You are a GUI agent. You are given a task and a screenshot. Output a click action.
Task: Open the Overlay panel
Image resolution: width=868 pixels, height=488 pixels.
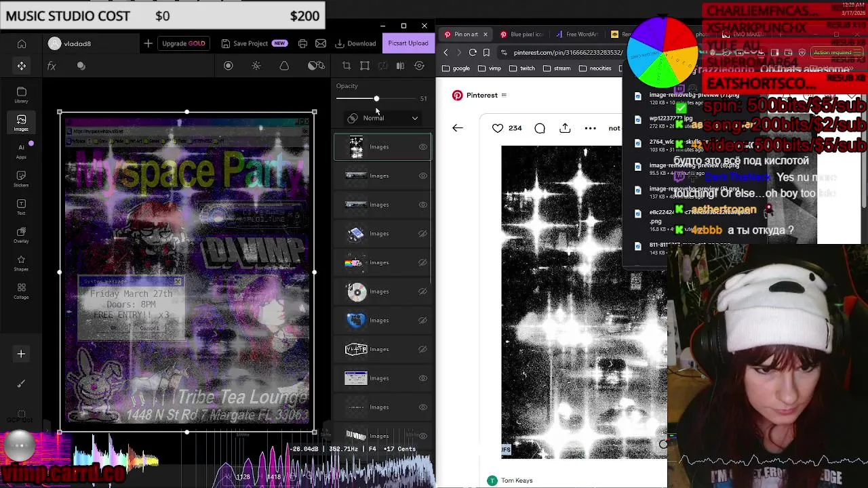pos(22,235)
